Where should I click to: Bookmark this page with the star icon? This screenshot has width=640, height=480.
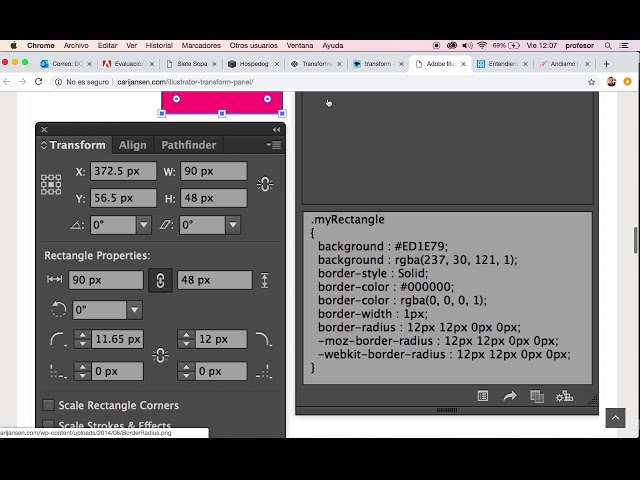point(591,82)
